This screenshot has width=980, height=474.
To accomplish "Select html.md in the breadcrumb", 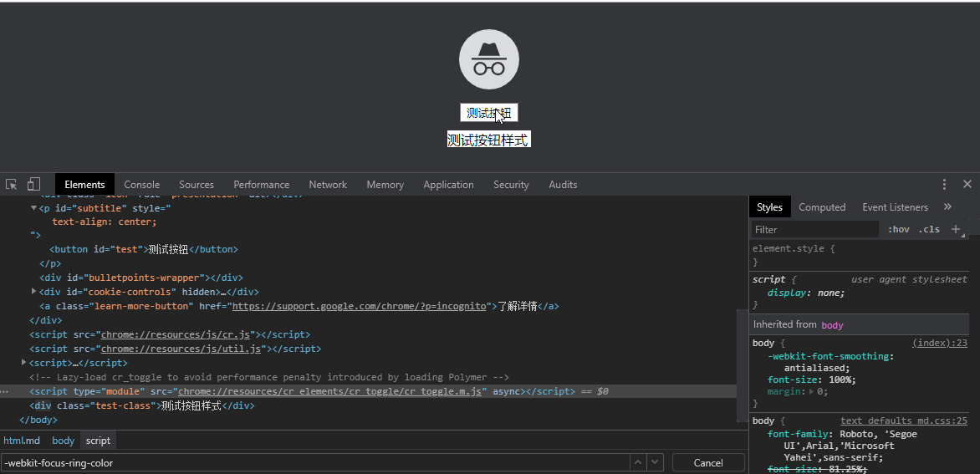I will click(22, 441).
